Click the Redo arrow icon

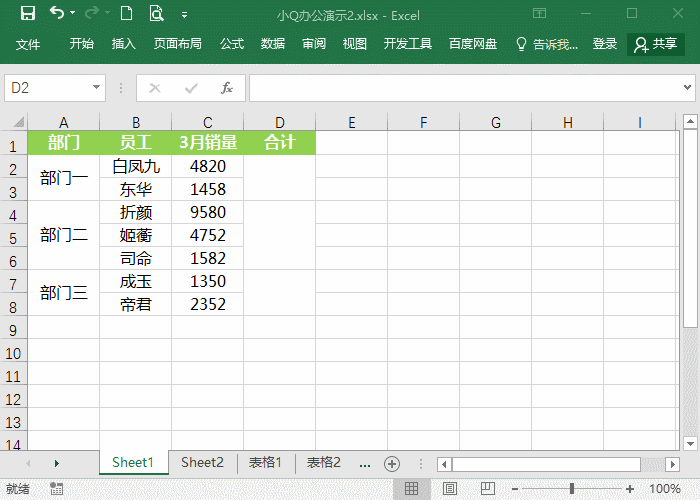[92, 13]
